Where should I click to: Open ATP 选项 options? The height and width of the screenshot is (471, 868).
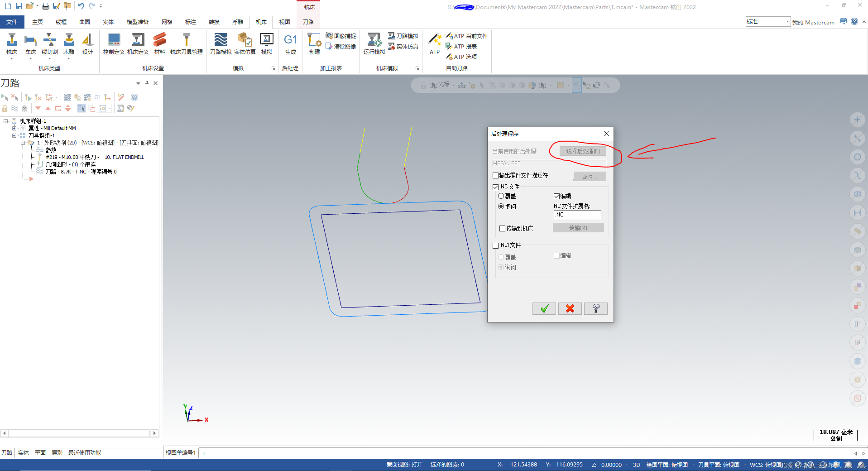coord(461,57)
